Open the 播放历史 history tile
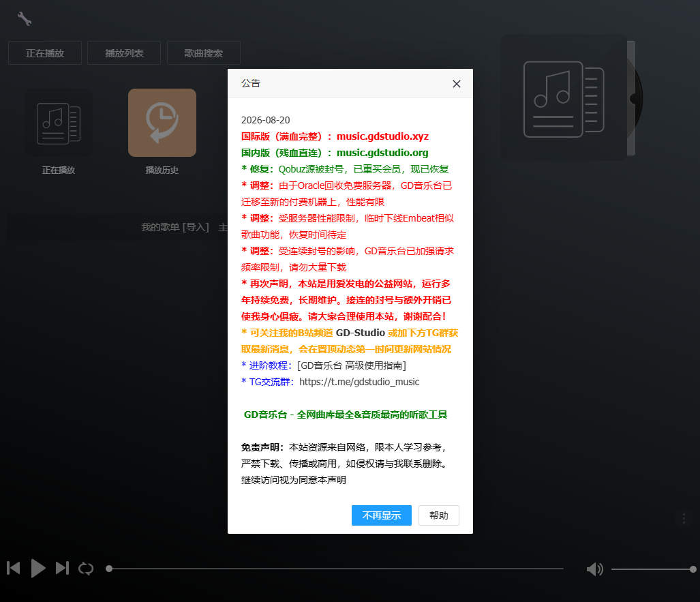 click(x=162, y=123)
